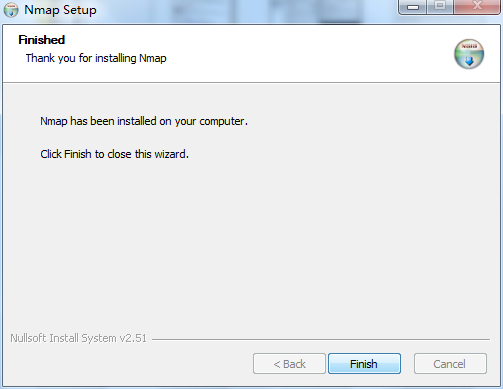Minimize the Nmap Setup window
This screenshot has width=503, height=389.
pos(413,7)
